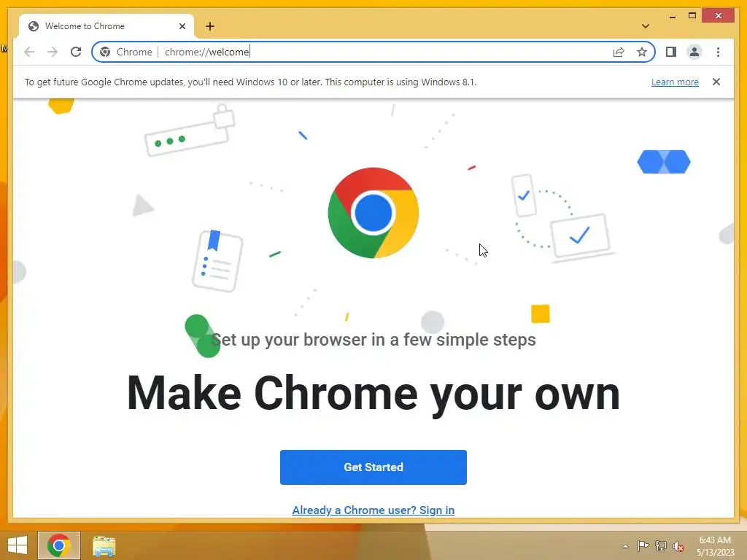Click the Chrome site info icon

click(x=105, y=52)
